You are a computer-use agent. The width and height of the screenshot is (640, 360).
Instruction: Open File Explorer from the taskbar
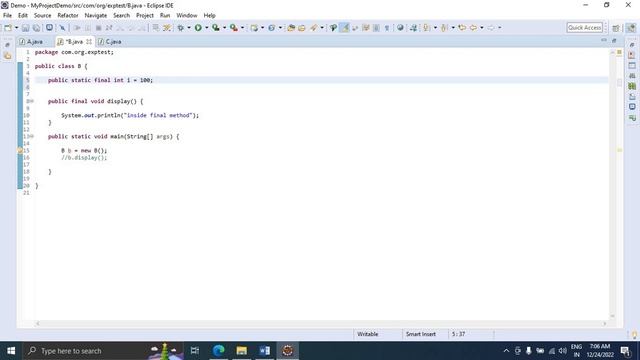pyautogui.click(x=241, y=351)
